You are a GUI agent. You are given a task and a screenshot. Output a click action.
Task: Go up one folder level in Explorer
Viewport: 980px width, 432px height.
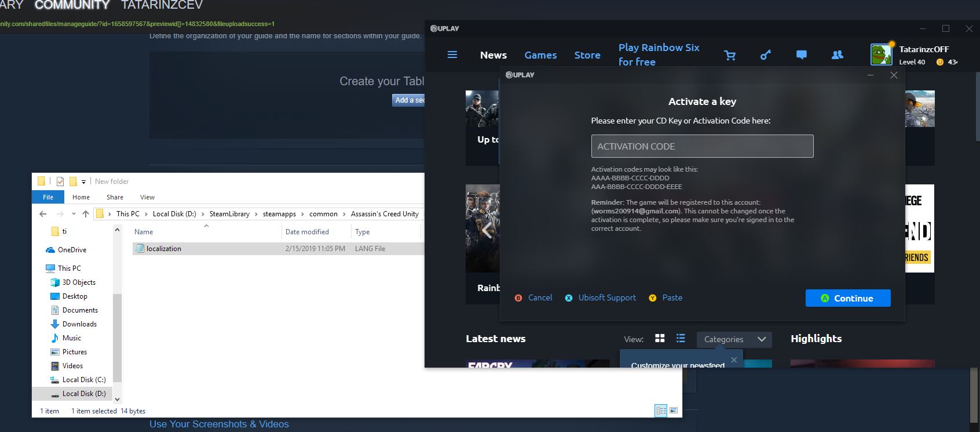pos(86,214)
